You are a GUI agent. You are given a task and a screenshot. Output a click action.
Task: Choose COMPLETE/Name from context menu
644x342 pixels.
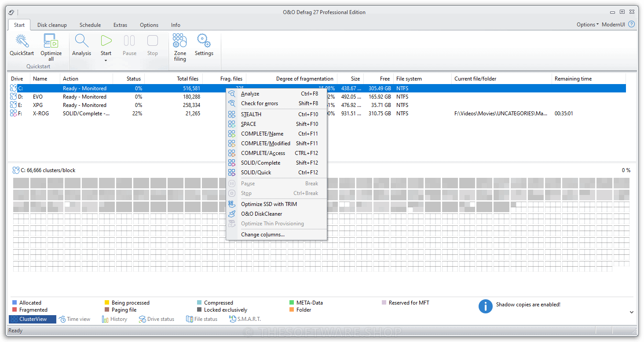pos(276,134)
